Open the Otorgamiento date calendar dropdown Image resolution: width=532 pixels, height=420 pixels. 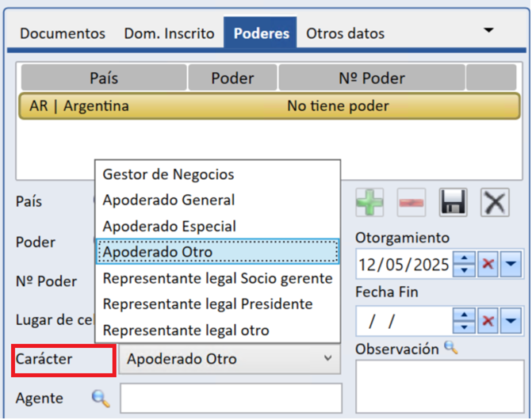[511, 264]
